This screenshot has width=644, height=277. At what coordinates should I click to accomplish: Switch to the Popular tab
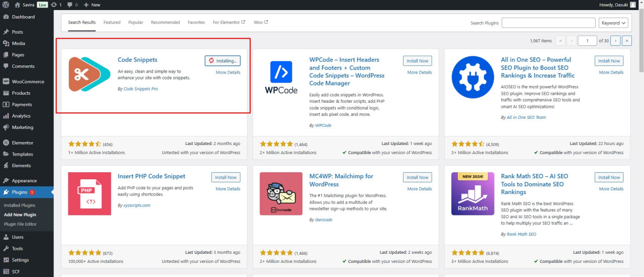point(135,22)
